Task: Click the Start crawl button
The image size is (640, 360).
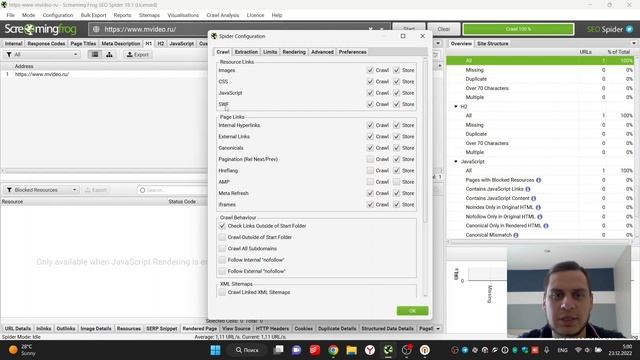Action: pos(409,29)
